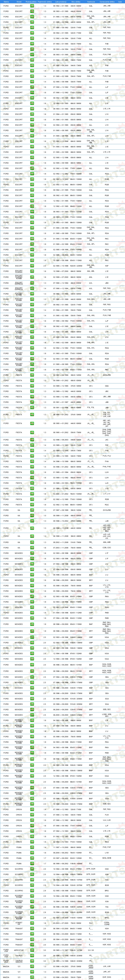
Task: Click the fuel icon in the FIESTA L1T, L1V row
Action: click(x=32, y=494)
